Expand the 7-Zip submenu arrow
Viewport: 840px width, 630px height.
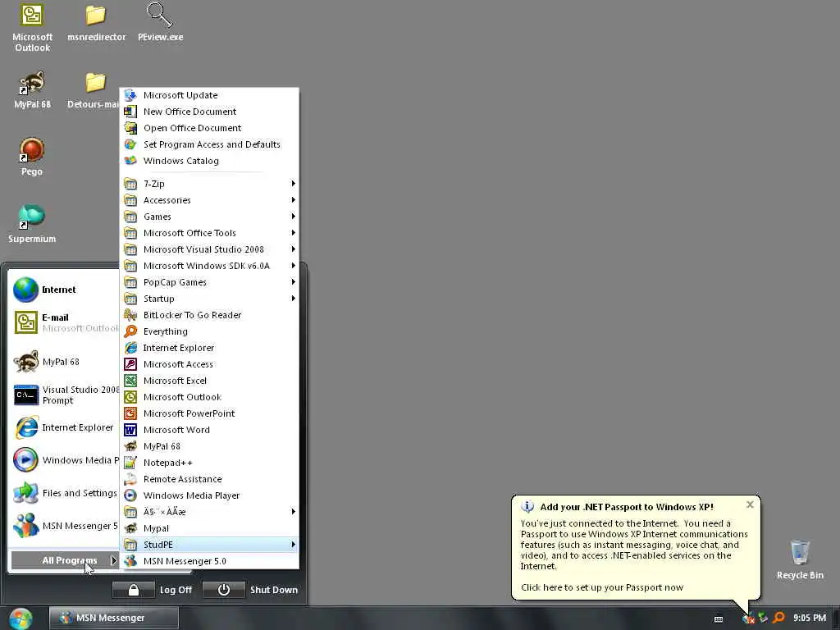pyautogui.click(x=293, y=184)
